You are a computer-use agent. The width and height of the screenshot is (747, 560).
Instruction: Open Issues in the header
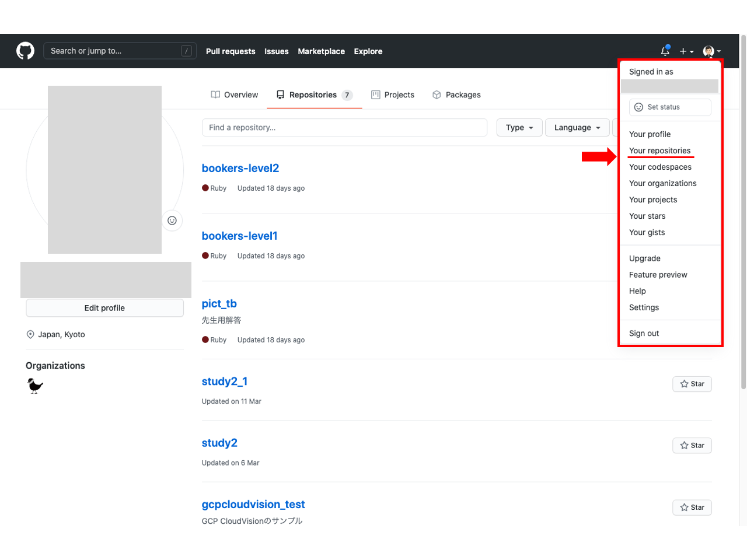click(277, 51)
